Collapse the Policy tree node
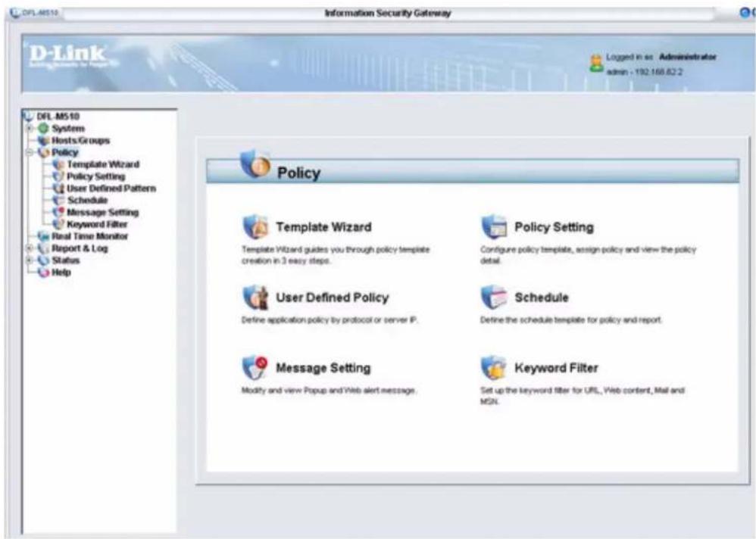Viewport: 756px width, 539px height. (x=30, y=153)
